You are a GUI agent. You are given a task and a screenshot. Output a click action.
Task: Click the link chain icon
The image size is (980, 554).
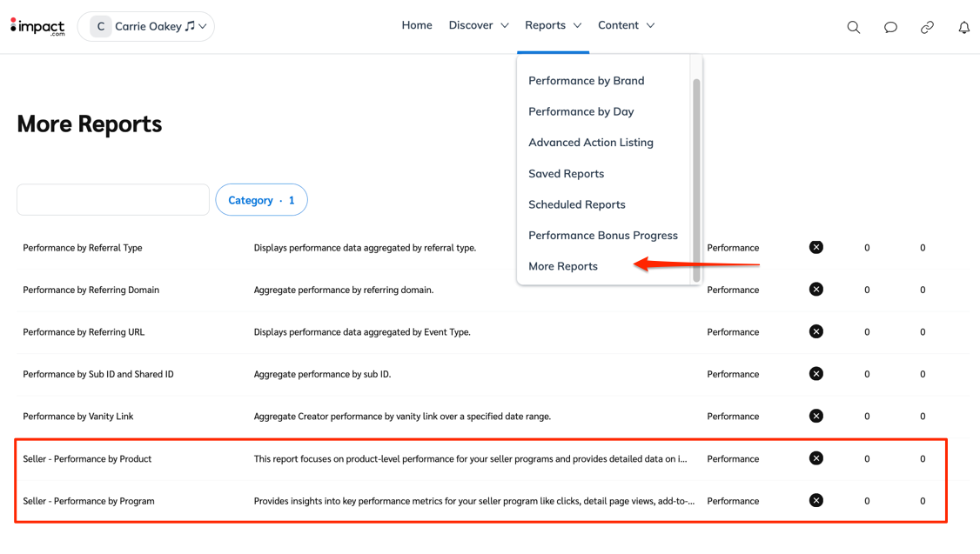927,27
